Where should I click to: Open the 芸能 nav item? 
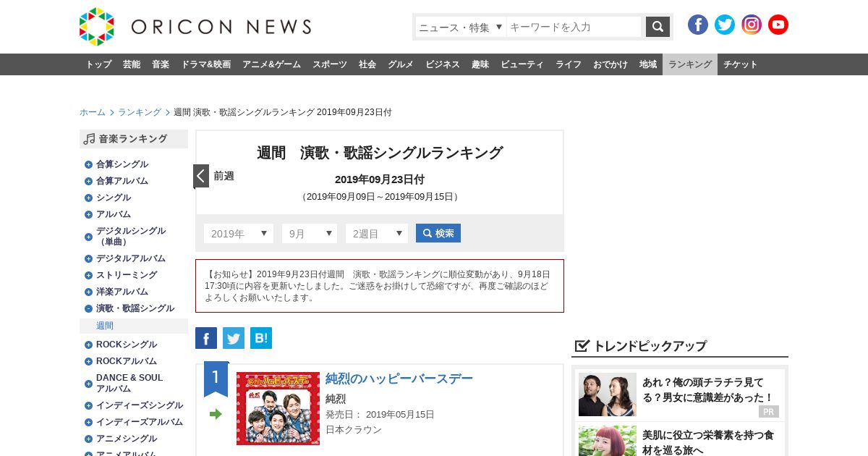pyautogui.click(x=132, y=64)
